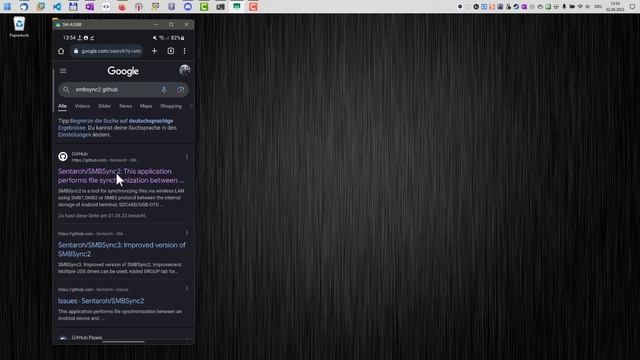640x360 pixels.
Task: Switch to the Maps tab
Action: click(x=146, y=106)
